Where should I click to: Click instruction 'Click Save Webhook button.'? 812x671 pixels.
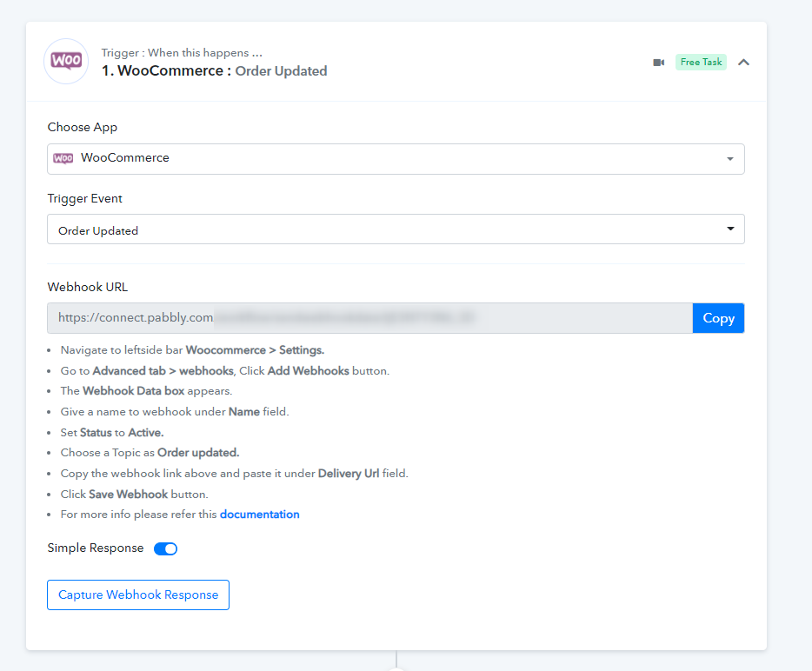click(134, 495)
